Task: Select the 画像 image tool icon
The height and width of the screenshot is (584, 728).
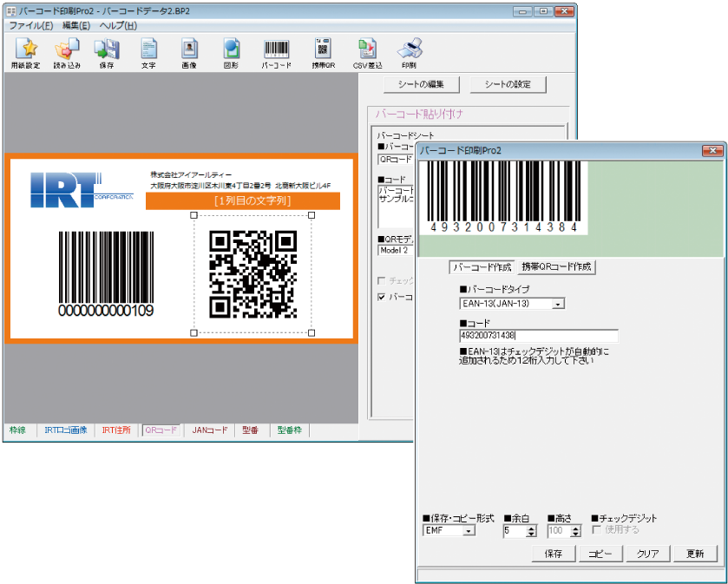Action: coord(189,50)
